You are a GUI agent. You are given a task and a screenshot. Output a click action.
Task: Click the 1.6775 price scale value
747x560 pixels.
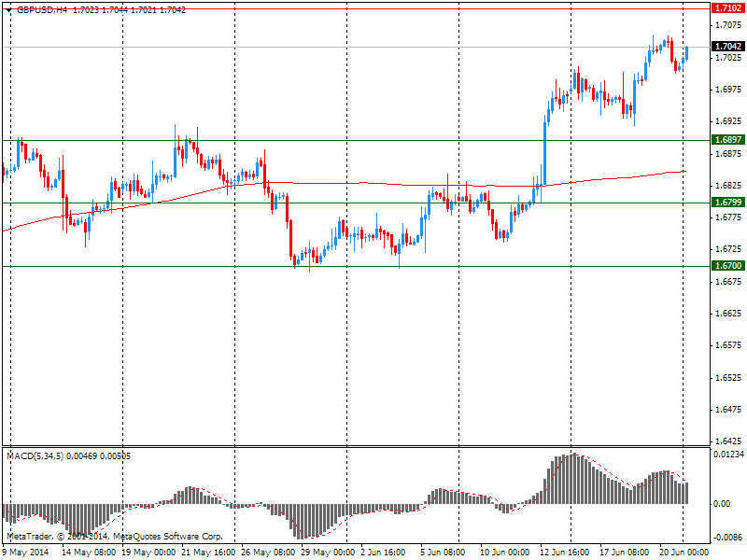point(729,217)
